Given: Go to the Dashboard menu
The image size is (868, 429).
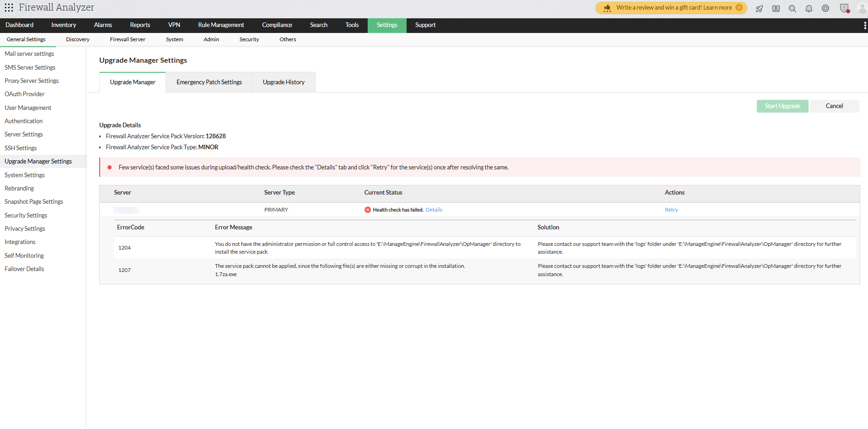Looking at the screenshot, I should click(x=20, y=25).
